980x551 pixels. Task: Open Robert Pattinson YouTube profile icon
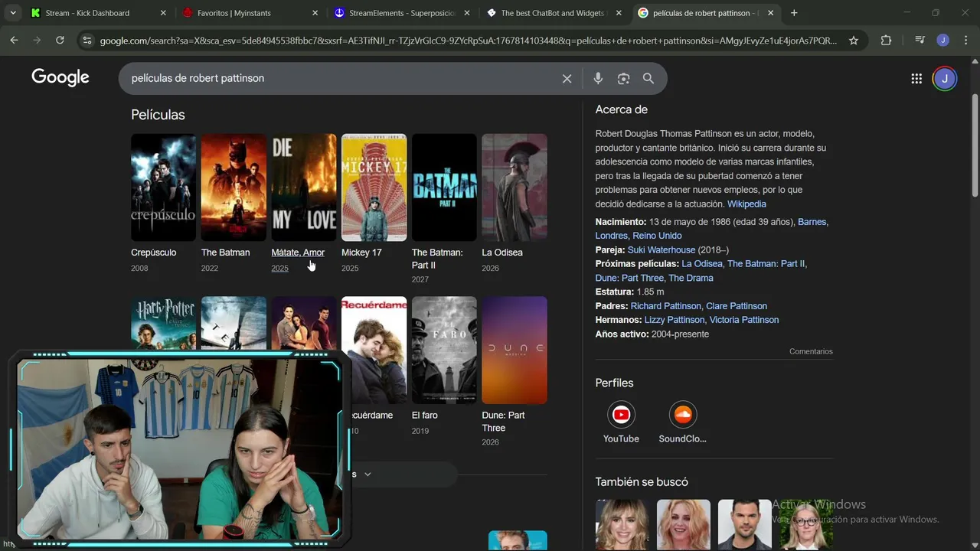[621, 415]
